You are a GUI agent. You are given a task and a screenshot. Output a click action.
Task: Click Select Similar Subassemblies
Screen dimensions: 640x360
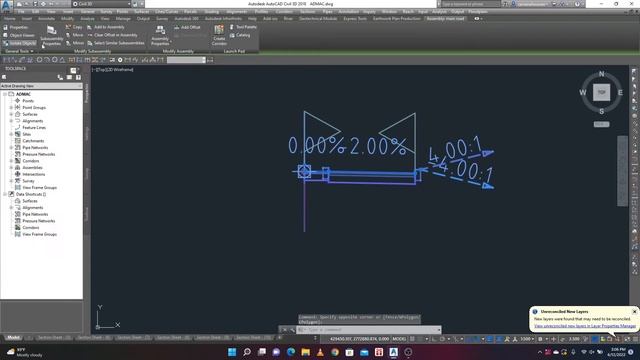point(116,43)
